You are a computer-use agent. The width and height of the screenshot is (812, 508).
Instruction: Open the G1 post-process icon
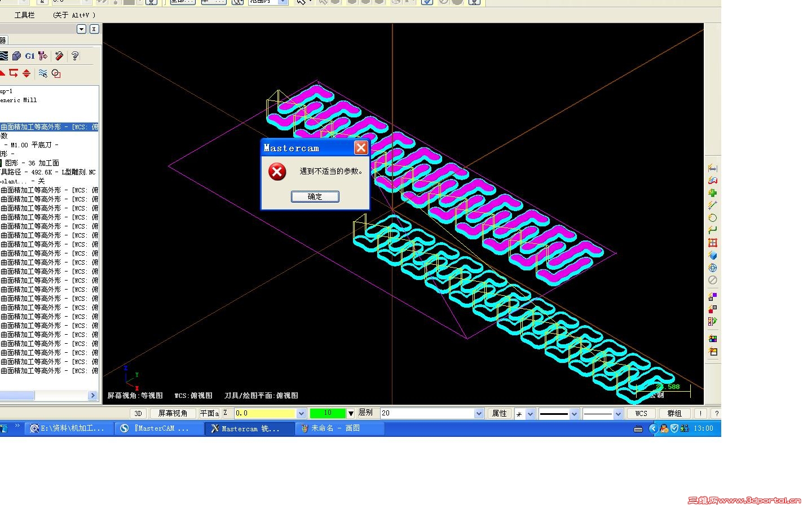click(30, 56)
